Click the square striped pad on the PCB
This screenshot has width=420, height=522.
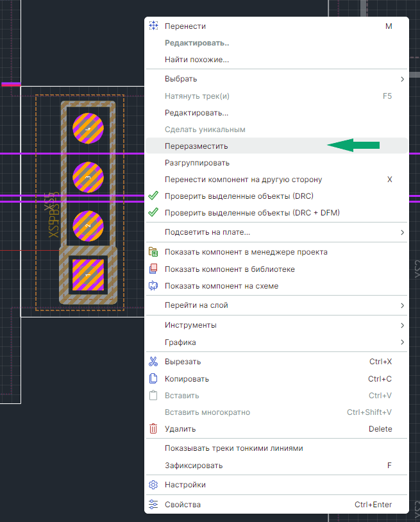88,274
